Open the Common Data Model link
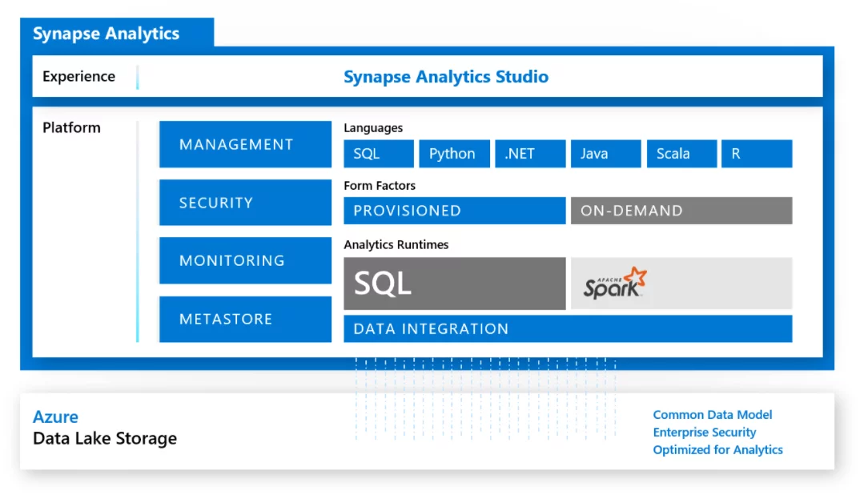The height and width of the screenshot is (495, 868). (x=713, y=415)
